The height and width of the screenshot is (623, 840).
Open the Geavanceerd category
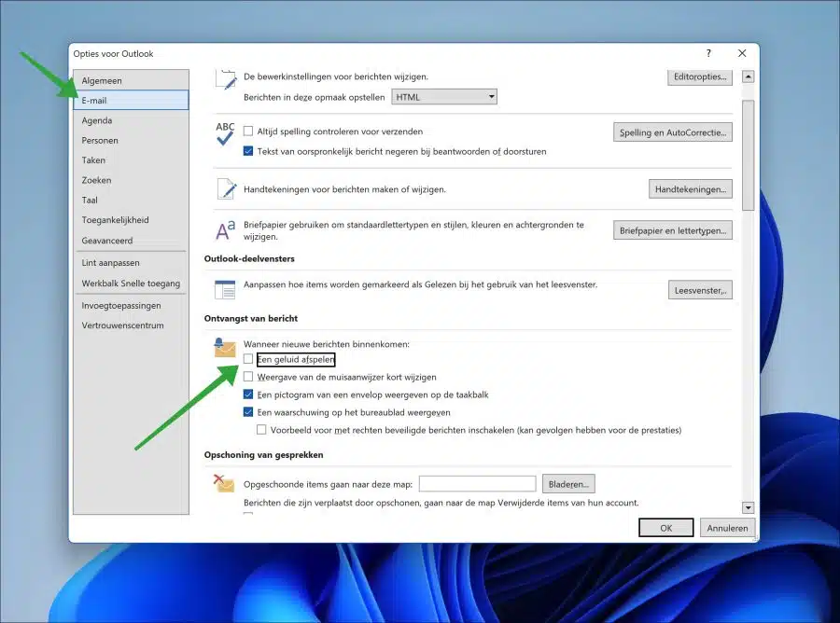click(x=131, y=241)
